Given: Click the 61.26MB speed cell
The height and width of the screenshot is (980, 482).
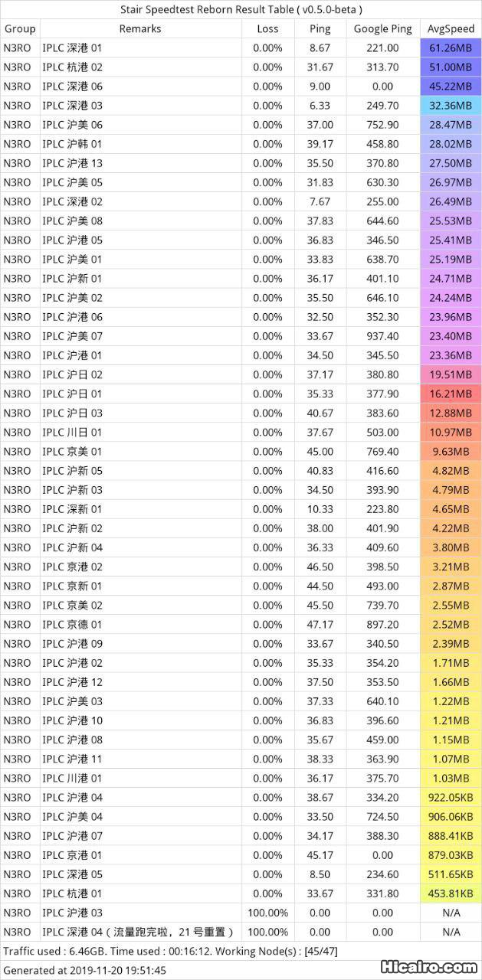Looking at the screenshot, I should [x=451, y=48].
